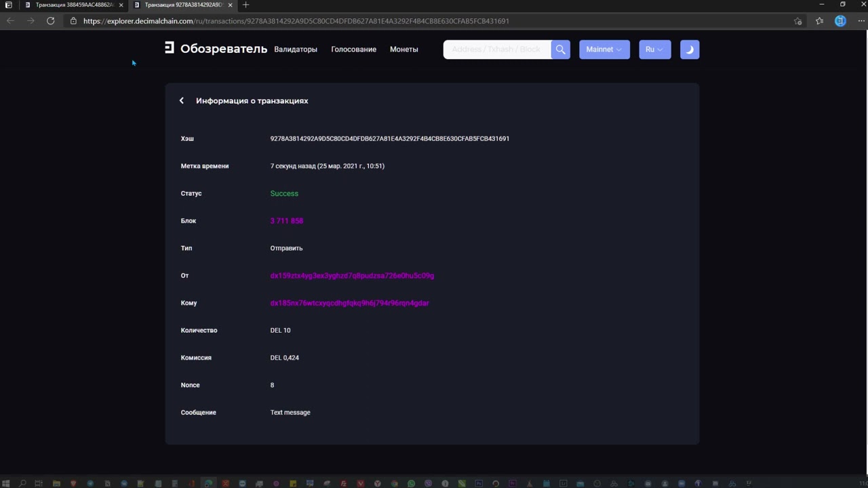The width and height of the screenshot is (868, 488).
Task: Open the Ru language dropdown
Action: click(654, 49)
